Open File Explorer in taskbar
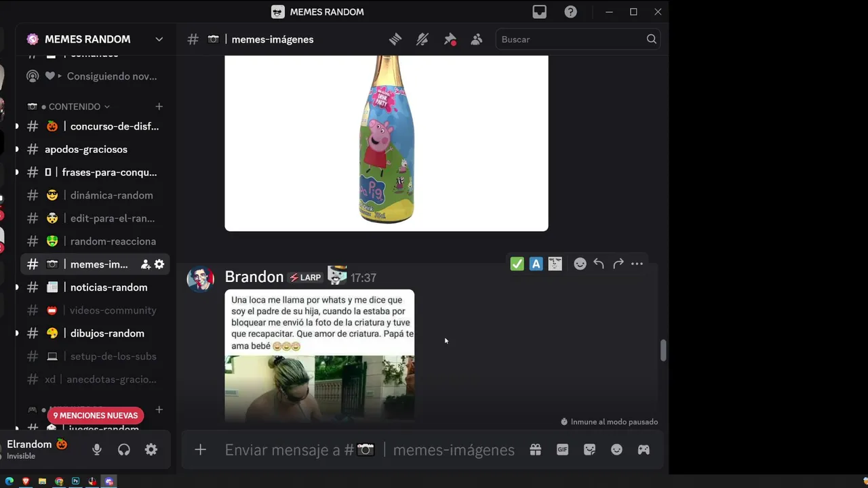 [x=42, y=481]
